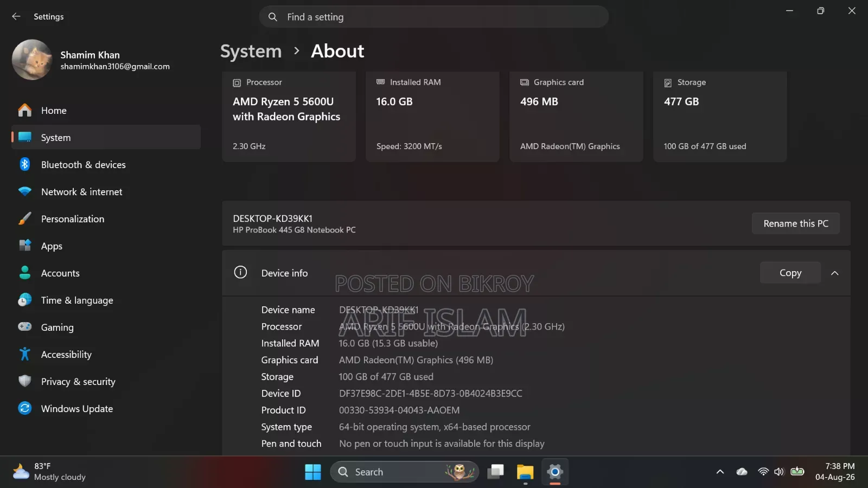Image resolution: width=868 pixels, height=488 pixels.
Task: Go back using the Settings back arrow
Action: click(16, 17)
